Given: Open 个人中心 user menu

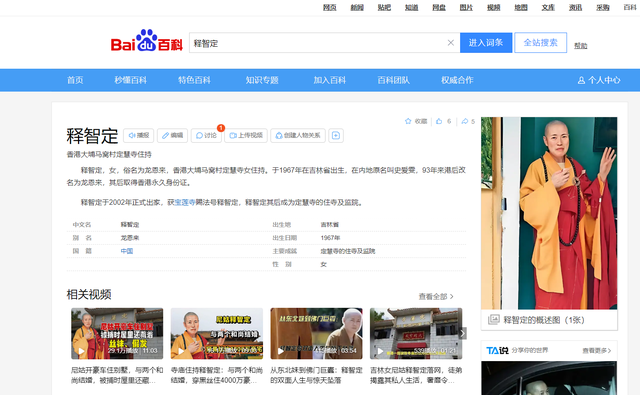Looking at the screenshot, I should (599, 80).
